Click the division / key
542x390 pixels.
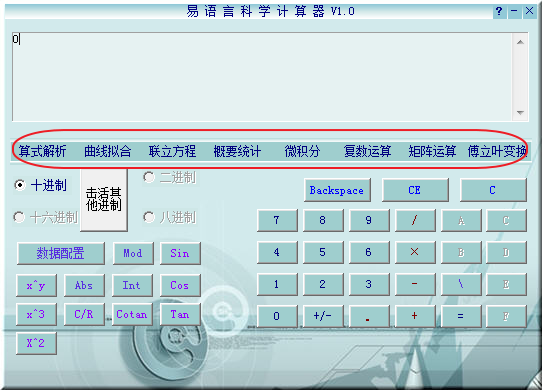pos(415,220)
